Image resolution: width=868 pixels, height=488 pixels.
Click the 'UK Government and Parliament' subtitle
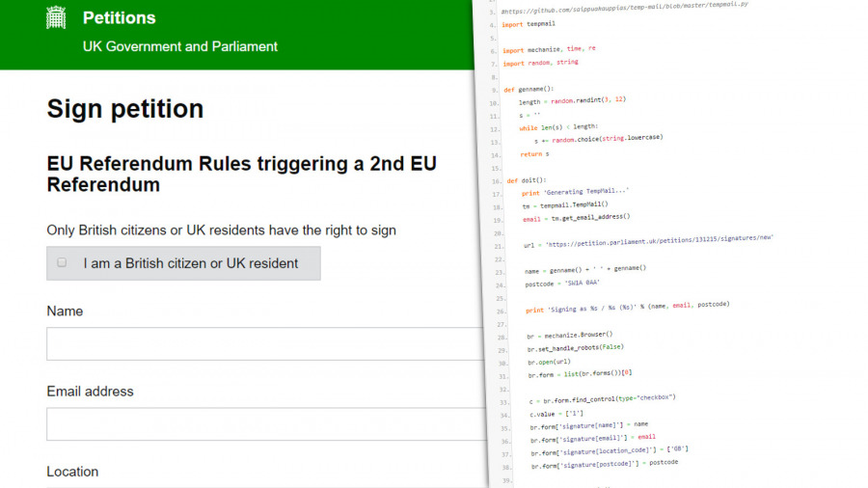[x=180, y=46]
